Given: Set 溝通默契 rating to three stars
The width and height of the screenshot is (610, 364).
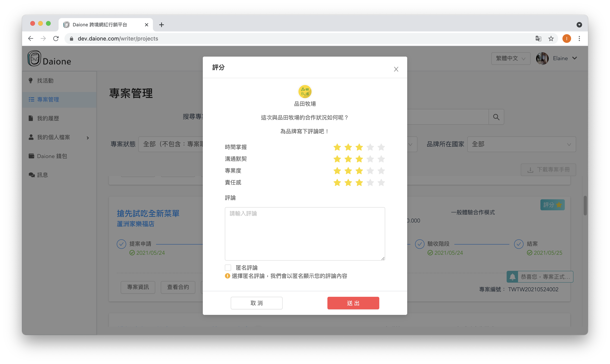Looking at the screenshot, I should tap(359, 159).
